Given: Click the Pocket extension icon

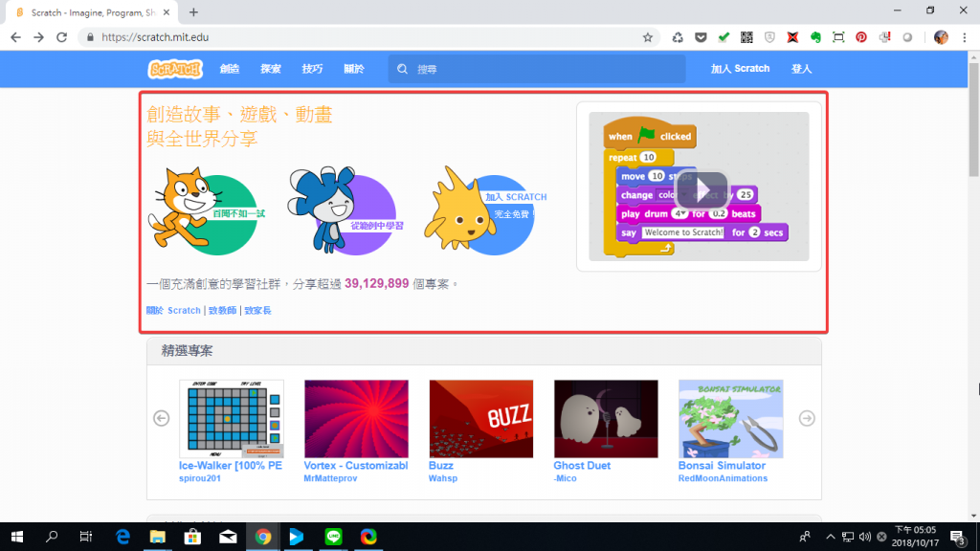Looking at the screenshot, I should 701,37.
